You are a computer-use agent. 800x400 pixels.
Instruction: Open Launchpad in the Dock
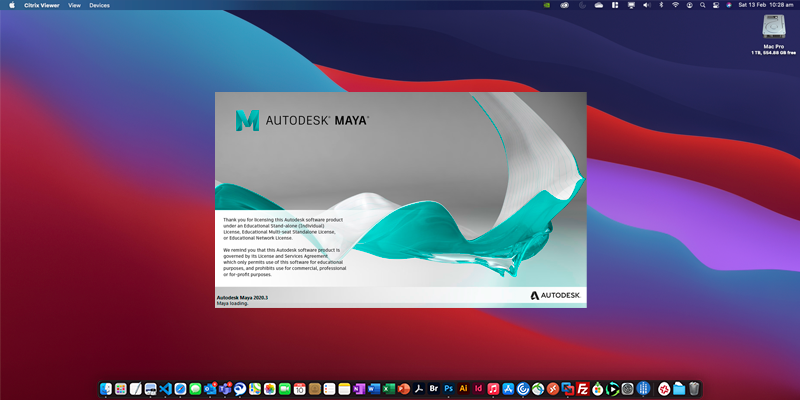coord(121,389)
